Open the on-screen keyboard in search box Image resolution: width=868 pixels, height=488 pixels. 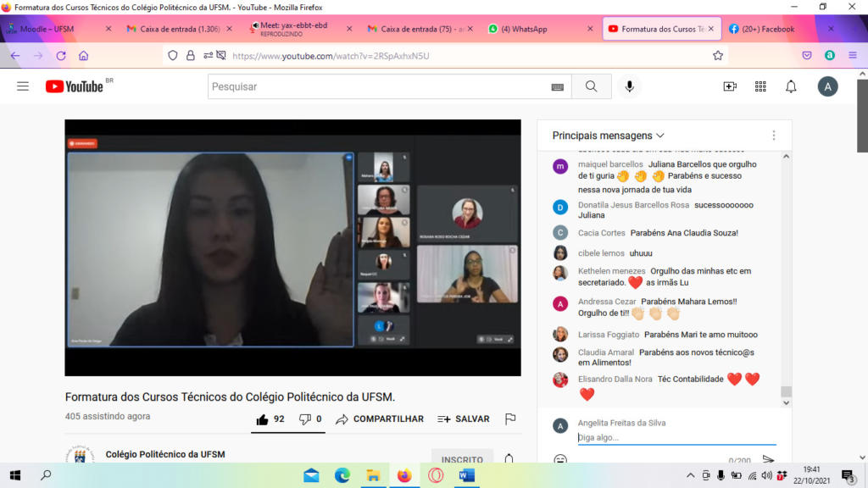[557, 87]
